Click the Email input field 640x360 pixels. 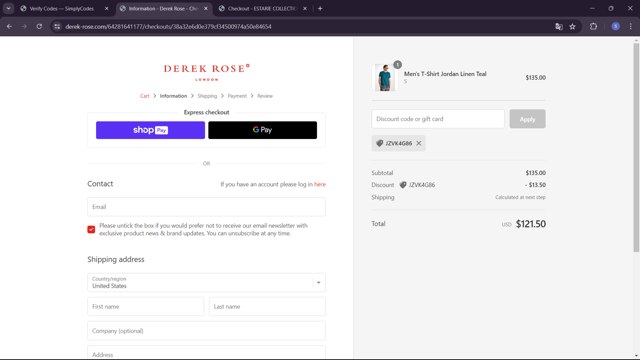coord(206,207)
